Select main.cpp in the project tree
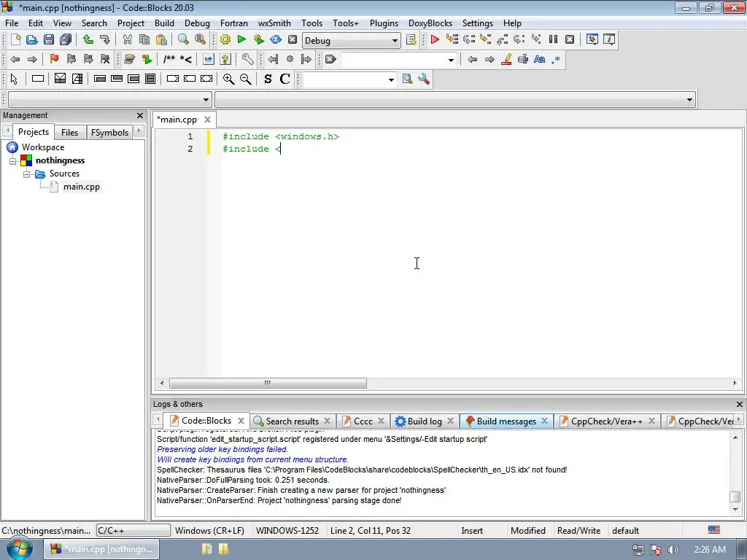 (82, 187)
